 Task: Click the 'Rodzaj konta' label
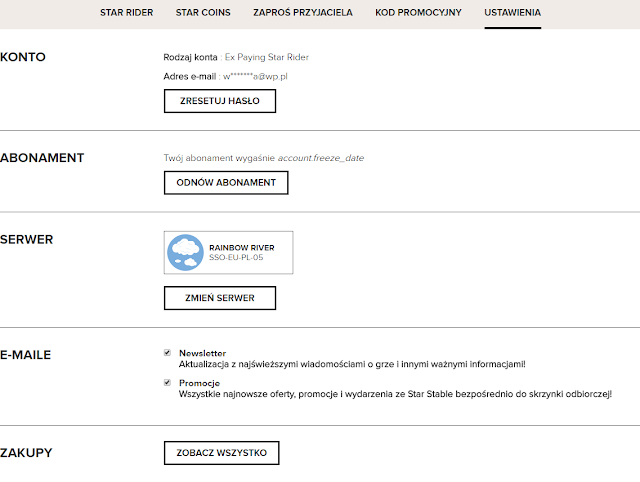tap(190, 57)
